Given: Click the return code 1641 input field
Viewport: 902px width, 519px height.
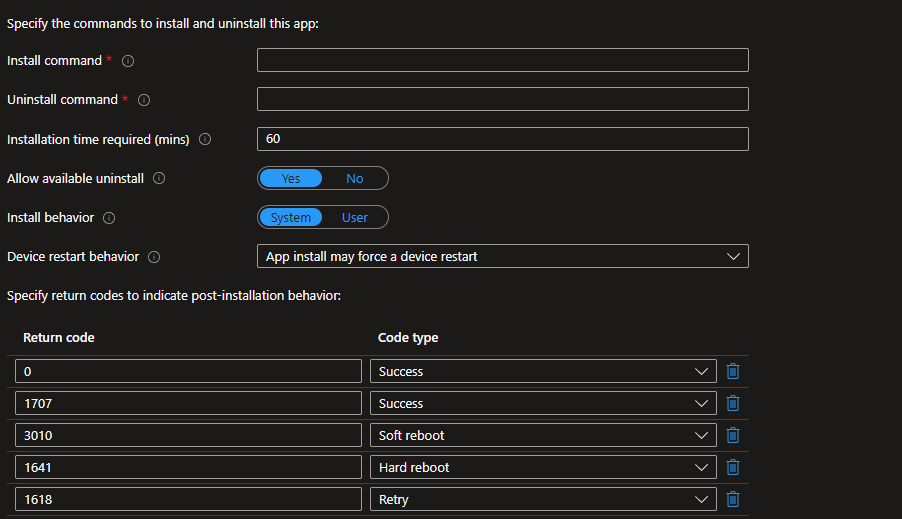Looking at the screenshot, I should (188, 467).
